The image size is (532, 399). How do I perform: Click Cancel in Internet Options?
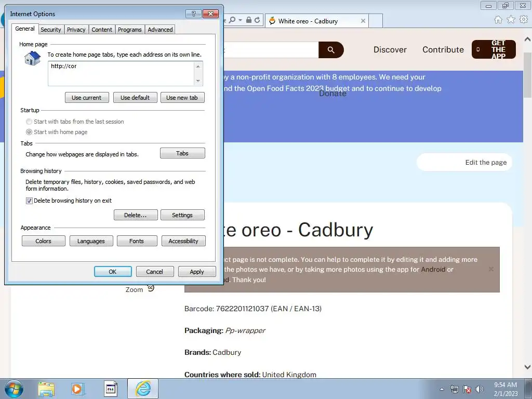click(x=155, y=271)
